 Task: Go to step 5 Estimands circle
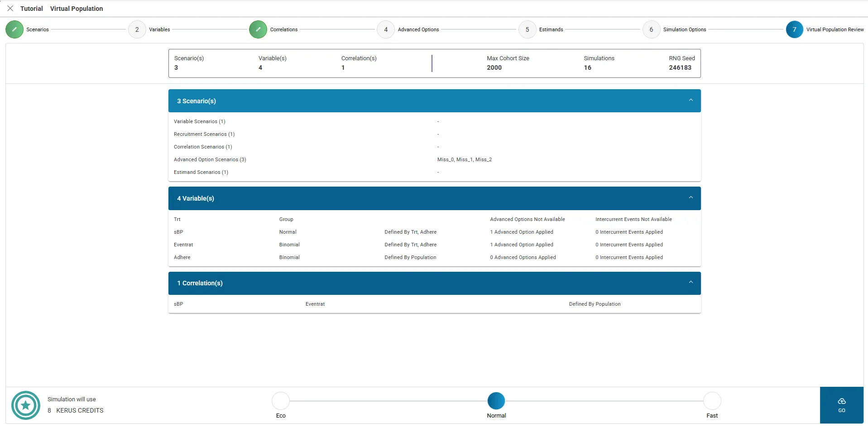(x=527, y=29)
